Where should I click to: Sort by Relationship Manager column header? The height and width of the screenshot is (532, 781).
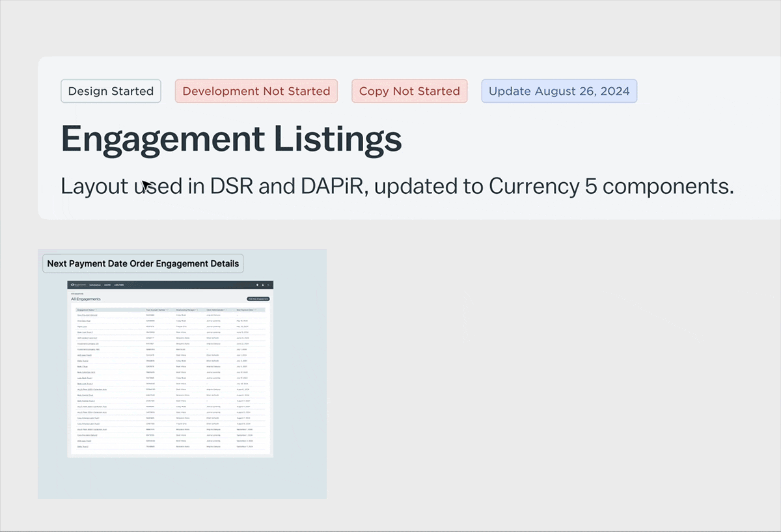tap(187, 310)
